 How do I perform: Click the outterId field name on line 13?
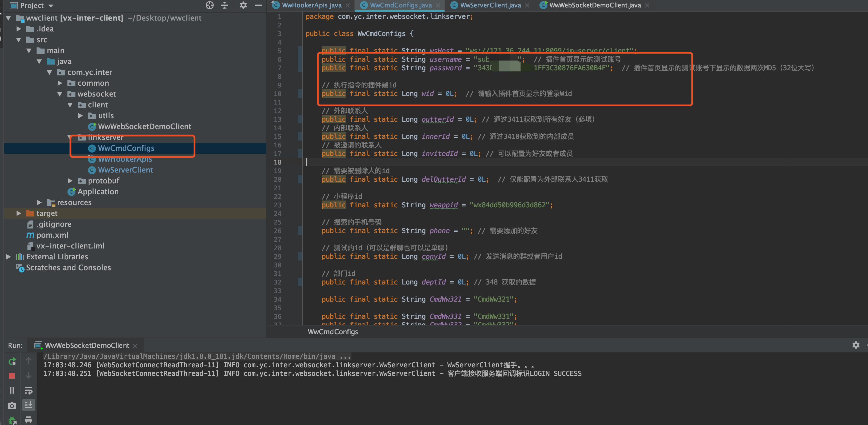437,119
